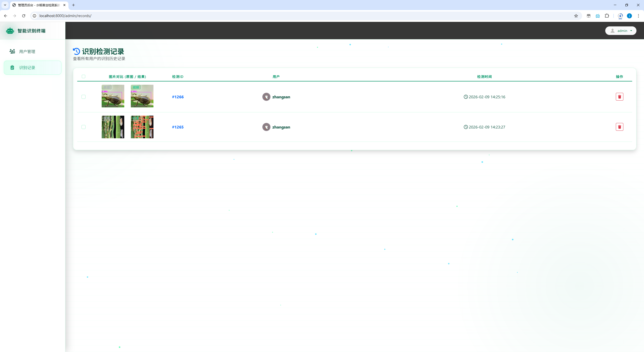Toggle the select-all checkbox in table header
This screenshot has height=352, width=644.
pyautogui.click(x=84, y=76)
